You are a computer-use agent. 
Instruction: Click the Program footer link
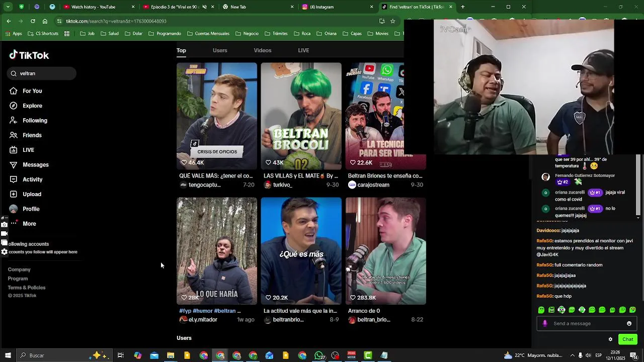[x=18, y=279]
